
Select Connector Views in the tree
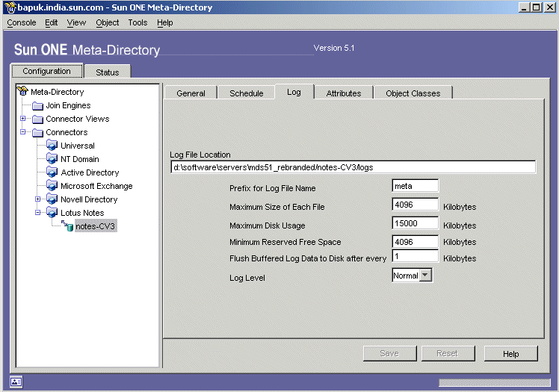click(78, 119)
